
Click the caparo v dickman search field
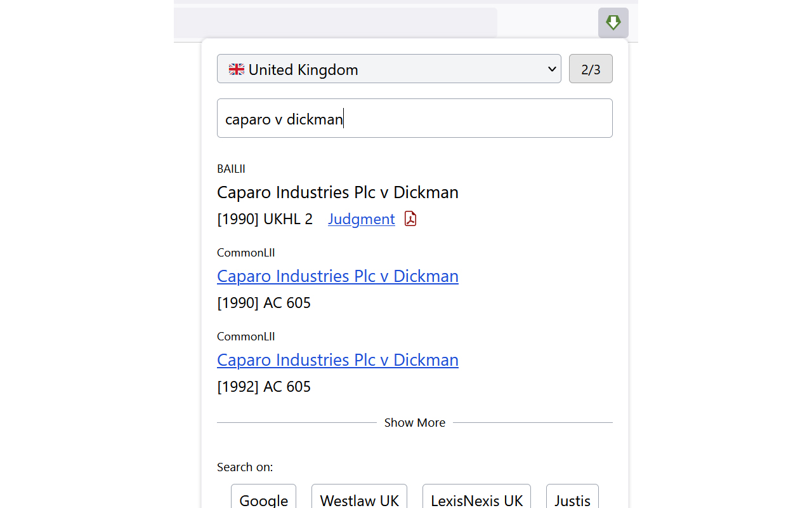pyautogui.click(x=414, y=118)
